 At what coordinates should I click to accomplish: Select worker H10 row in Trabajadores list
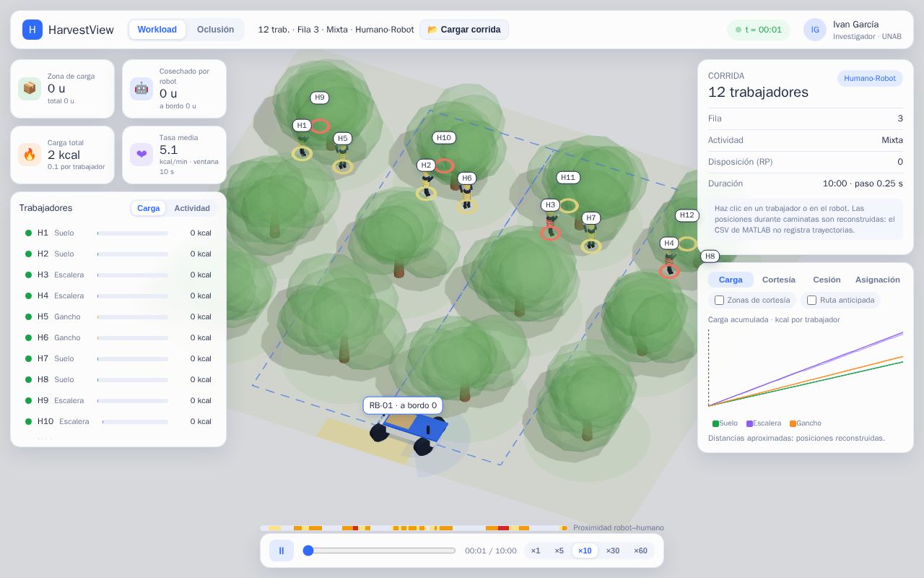pos(118,421)
